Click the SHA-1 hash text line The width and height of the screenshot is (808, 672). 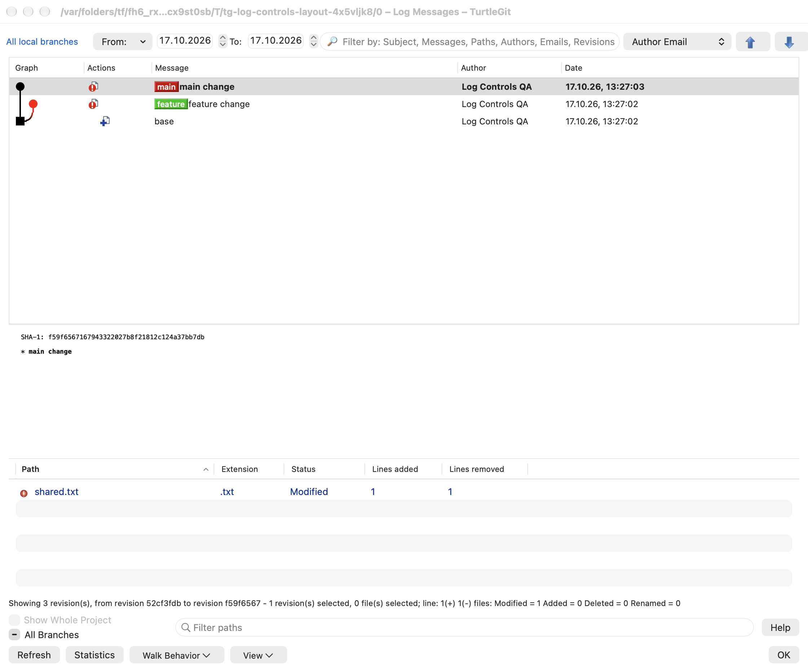pyautogui.click(x=112, y=337)
